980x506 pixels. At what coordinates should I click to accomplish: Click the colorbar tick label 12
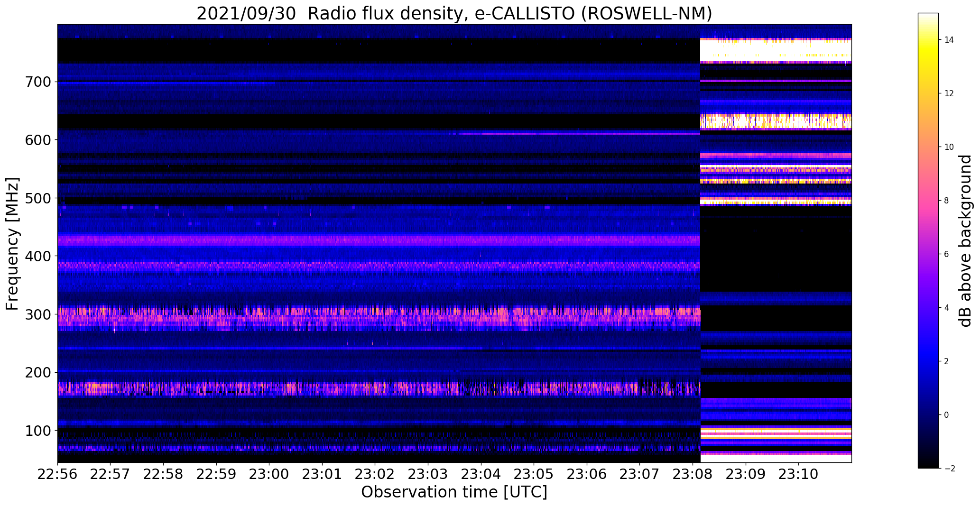(x=949, y=94)
